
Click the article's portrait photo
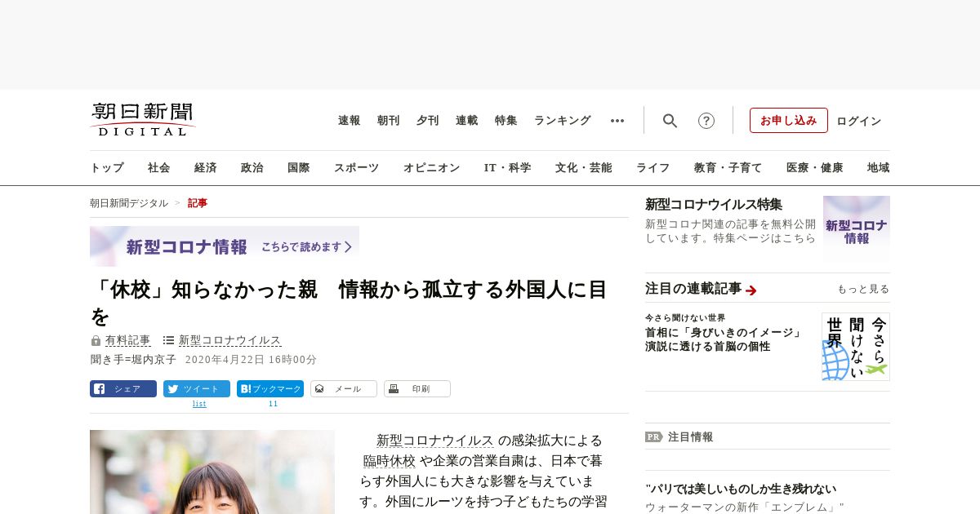212,472
